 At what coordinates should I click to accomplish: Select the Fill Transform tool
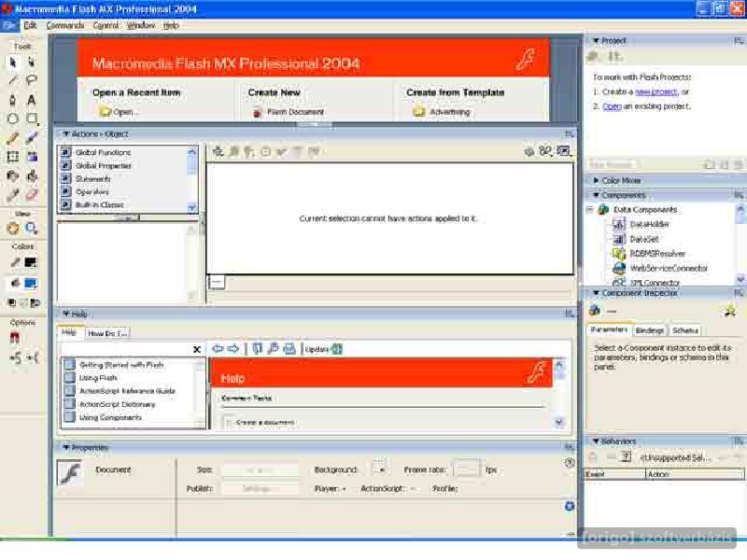32,157
